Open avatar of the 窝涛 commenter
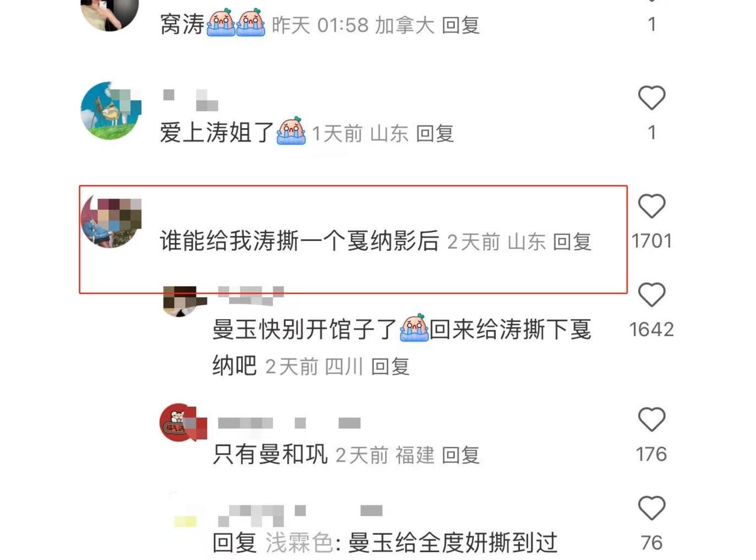 (x=110, y=15)
